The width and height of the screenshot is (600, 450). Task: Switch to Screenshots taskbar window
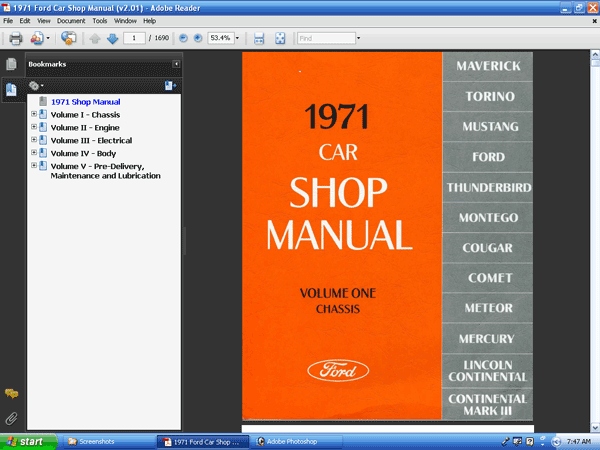108,442
